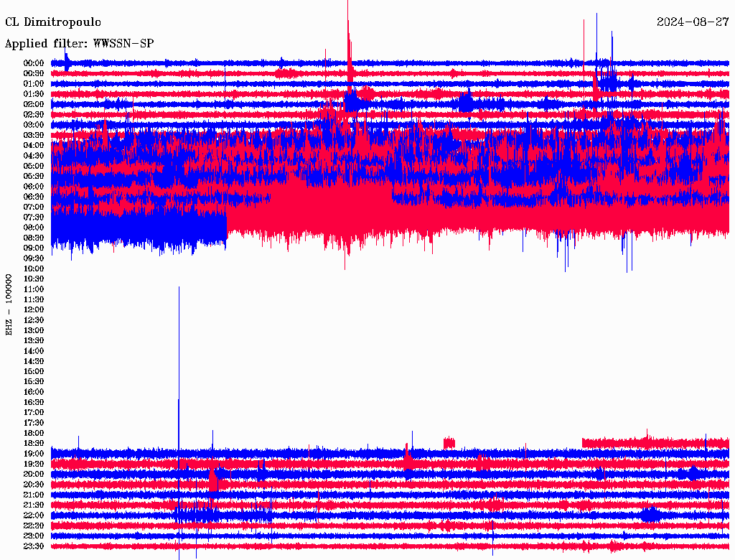Click the 11:00 time label
Viewport: 735px width, 560px height.
(34, 289)
